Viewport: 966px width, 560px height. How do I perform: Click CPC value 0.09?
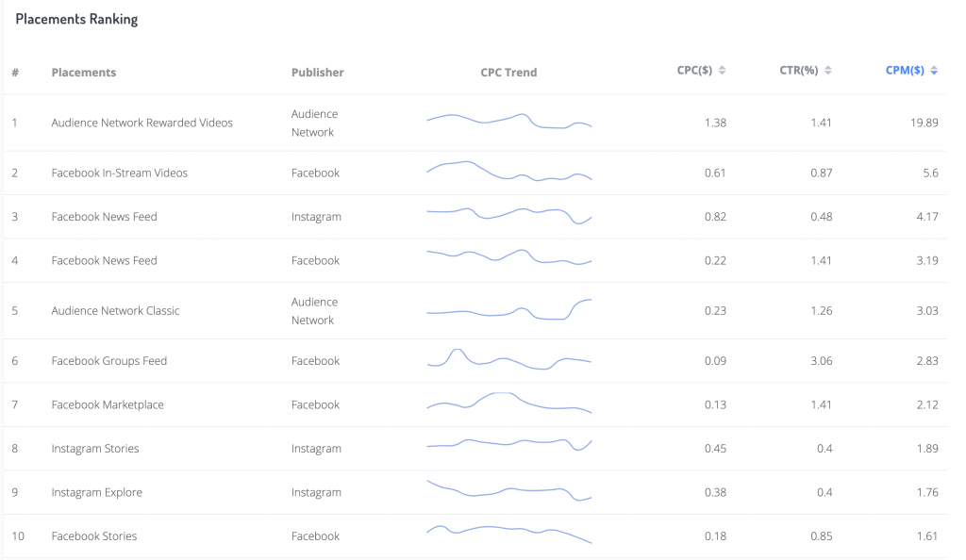(715, 361)
